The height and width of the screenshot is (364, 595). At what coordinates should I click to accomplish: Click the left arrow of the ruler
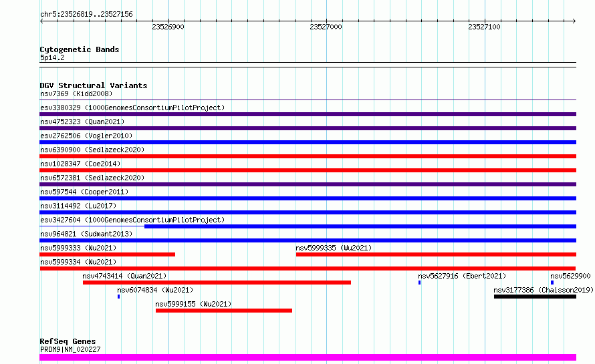(x=41, y=21)
